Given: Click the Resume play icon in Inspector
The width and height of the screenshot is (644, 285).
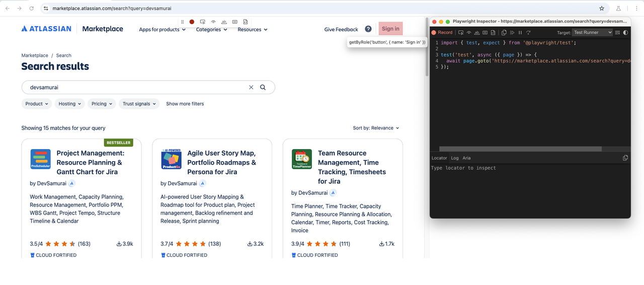Looking at the screenshot, I should pos(512,32).
